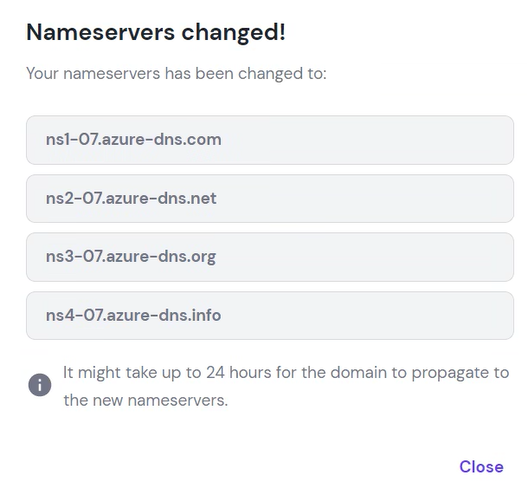The height and width of the screenshot is (503, 527).
Task: Select the ns1-07.azure-dns.com nameserver field
Action: point(270,140)
